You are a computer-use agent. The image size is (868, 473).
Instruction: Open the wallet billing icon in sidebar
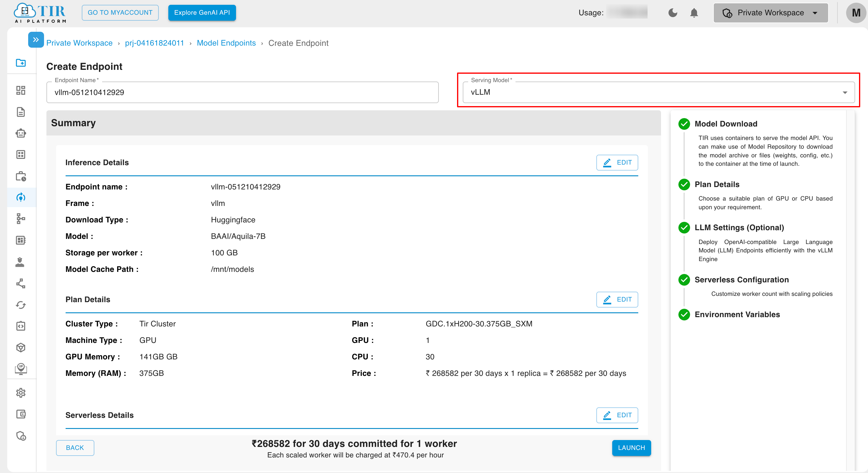point(21,414)
